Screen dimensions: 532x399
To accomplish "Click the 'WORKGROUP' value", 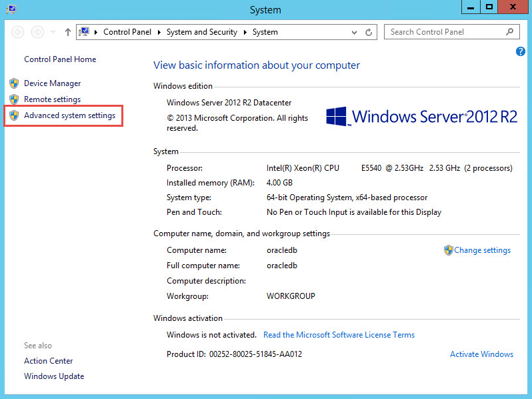I will click(291, 296).
